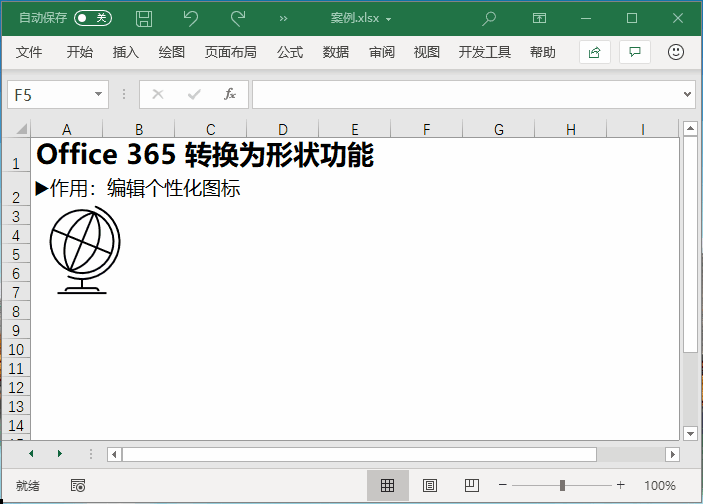Click the Undo arrow icon

[191, 18]
